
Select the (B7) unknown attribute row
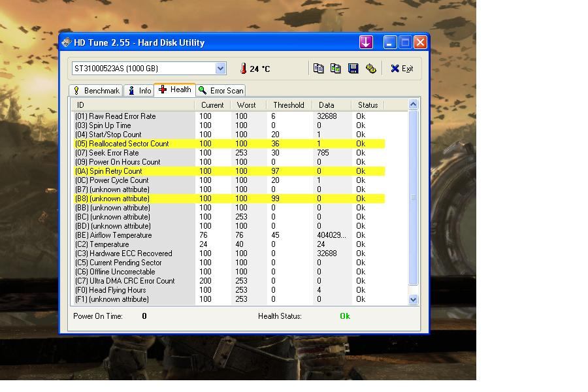(x=229, y=189)
